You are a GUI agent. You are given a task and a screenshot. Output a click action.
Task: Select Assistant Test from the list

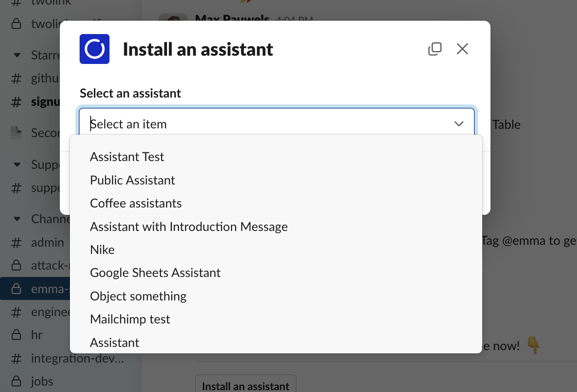pos(127,157)
